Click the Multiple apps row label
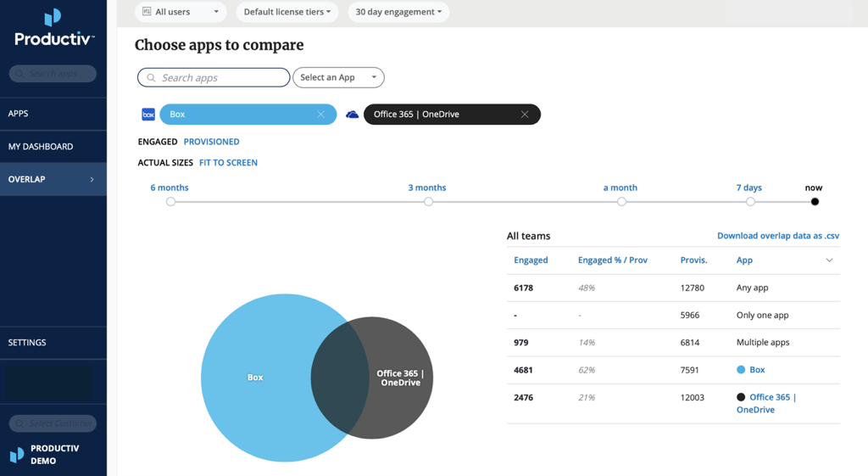 763,343
